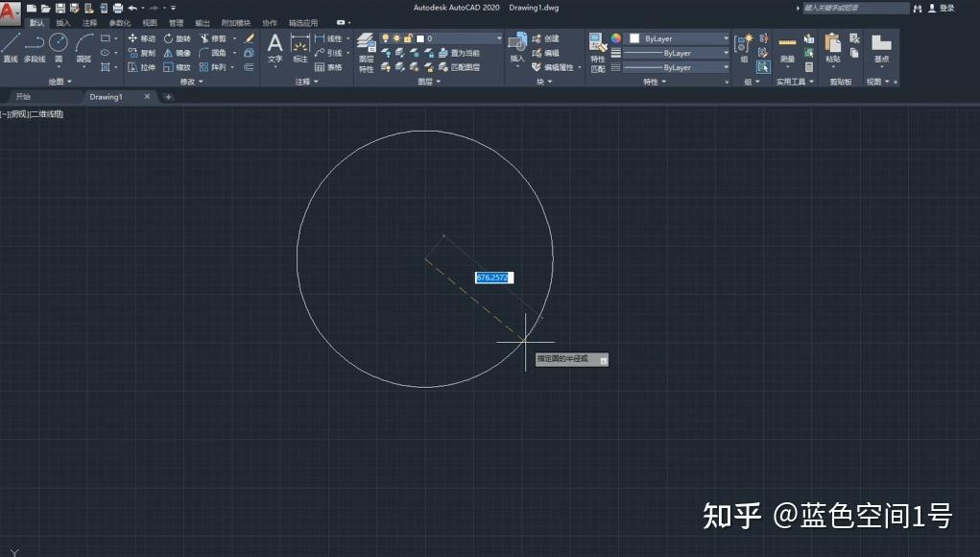Select the 多段线 (Polyline) tool
This screenshot has height=557, width=980.
tap(32, 44)
